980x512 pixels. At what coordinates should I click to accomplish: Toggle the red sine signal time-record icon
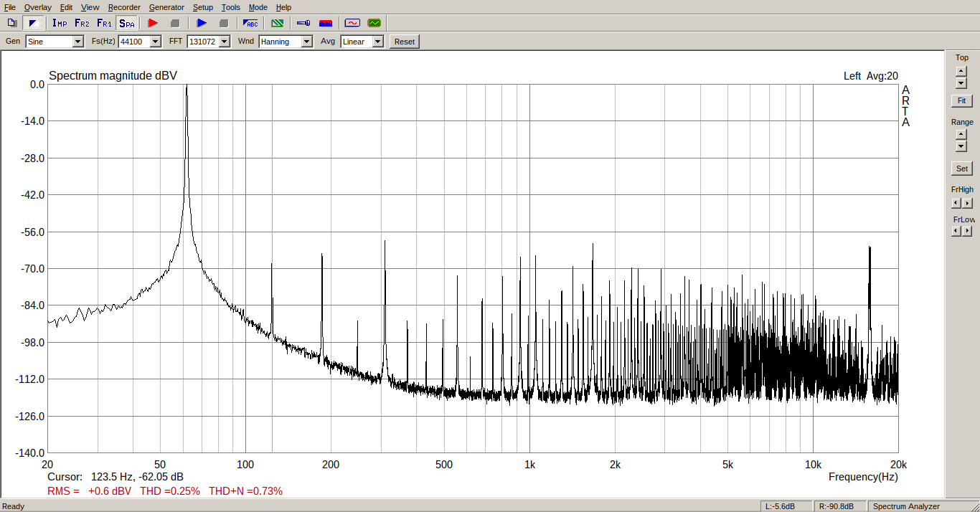[352, 23]
